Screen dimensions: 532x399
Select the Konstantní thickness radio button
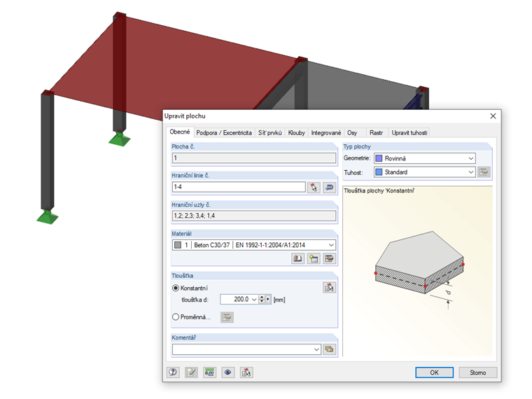click(176, 288)
